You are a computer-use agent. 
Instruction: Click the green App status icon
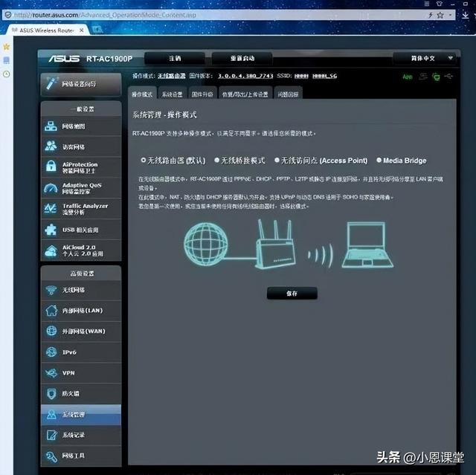click(408, 77)
